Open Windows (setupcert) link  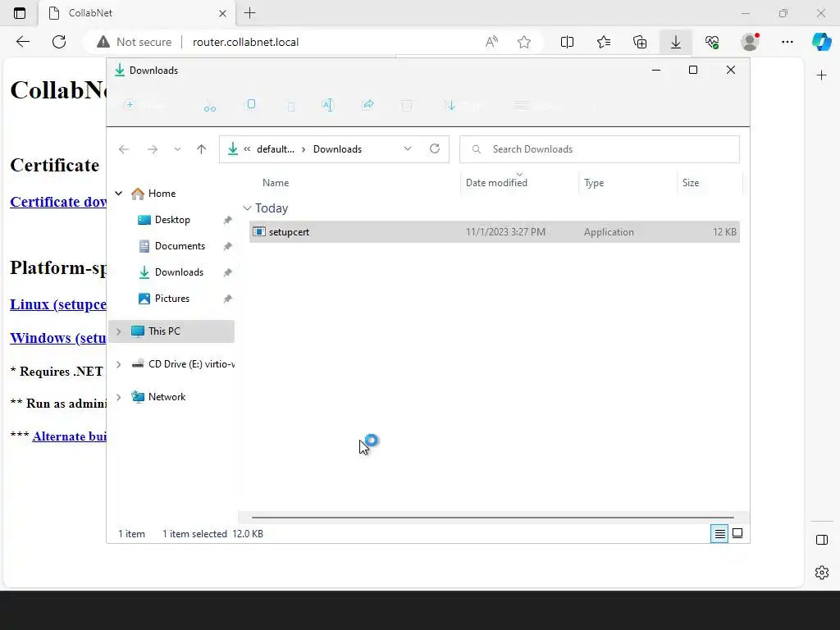point(58,338)
